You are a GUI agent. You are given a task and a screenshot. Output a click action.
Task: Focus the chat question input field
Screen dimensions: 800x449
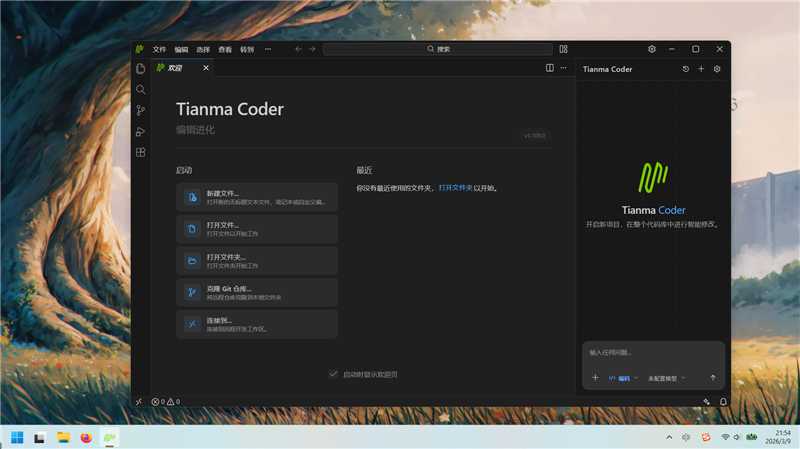[653, 353]
